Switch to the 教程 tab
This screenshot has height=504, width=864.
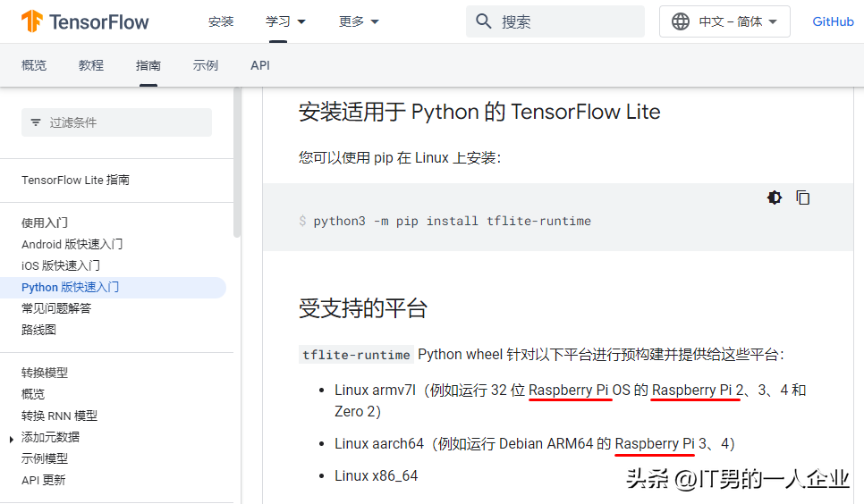pos(91,65)
